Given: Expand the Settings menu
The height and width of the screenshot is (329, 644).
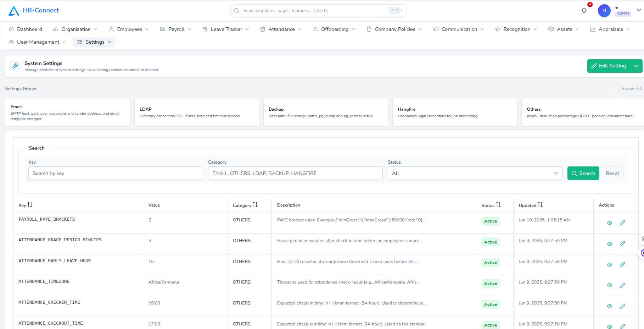Looking at the screenshot, I should click(x=94, y=42).
